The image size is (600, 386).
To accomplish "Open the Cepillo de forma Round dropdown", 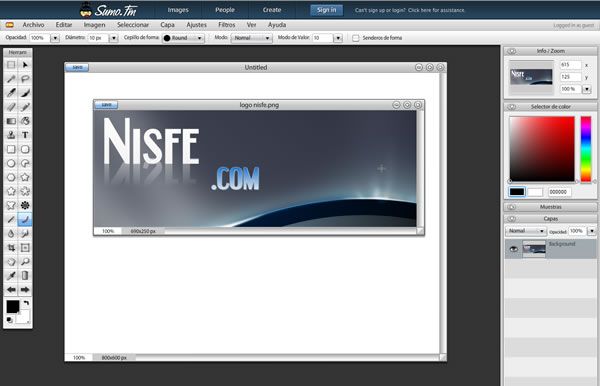I will click(183, 38).
